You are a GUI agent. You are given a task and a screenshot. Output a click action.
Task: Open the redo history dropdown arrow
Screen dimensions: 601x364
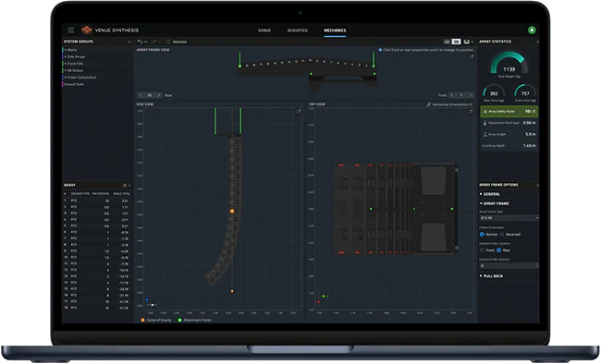tap(159, 42)
